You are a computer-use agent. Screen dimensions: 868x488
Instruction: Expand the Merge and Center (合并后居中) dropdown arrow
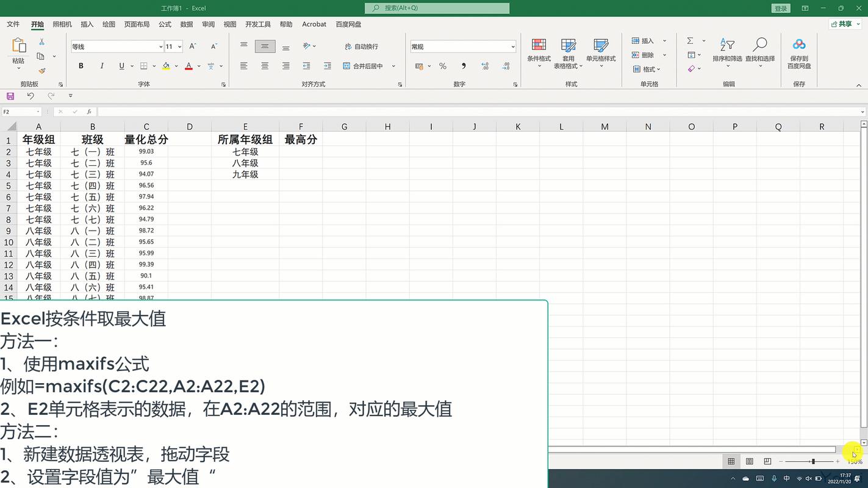(393, 66)
